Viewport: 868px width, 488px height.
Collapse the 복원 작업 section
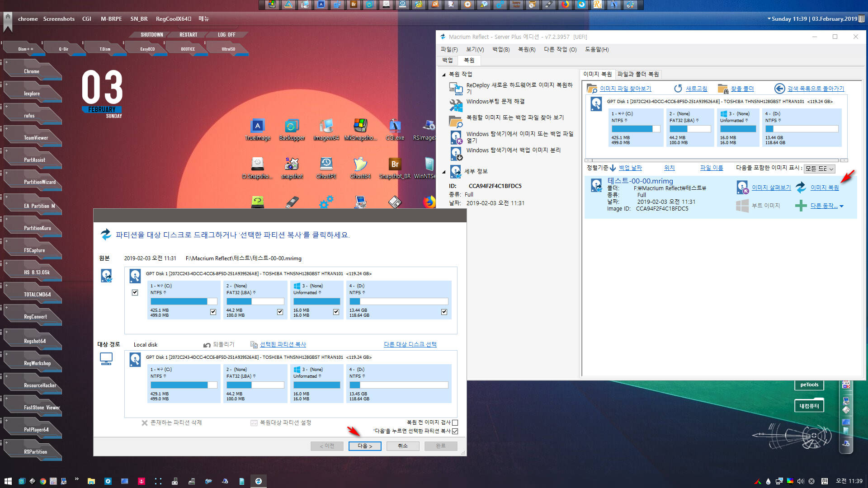coord(443,75)
